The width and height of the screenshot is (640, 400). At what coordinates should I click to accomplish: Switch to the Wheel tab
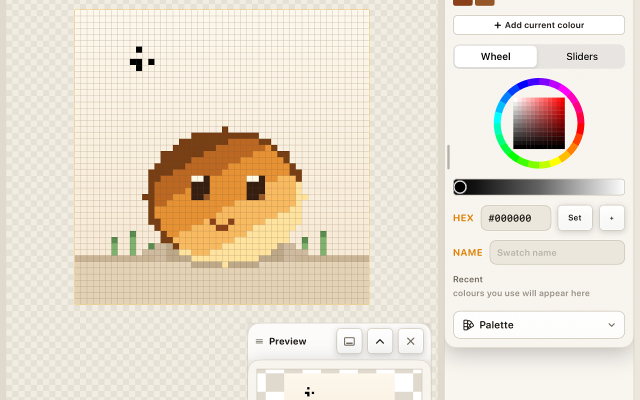[496, 57]
